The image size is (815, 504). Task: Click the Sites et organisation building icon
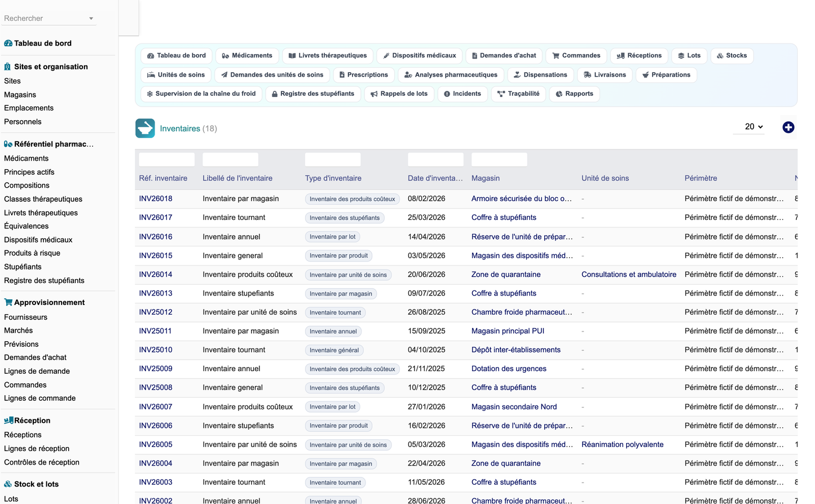coord(8,67)
